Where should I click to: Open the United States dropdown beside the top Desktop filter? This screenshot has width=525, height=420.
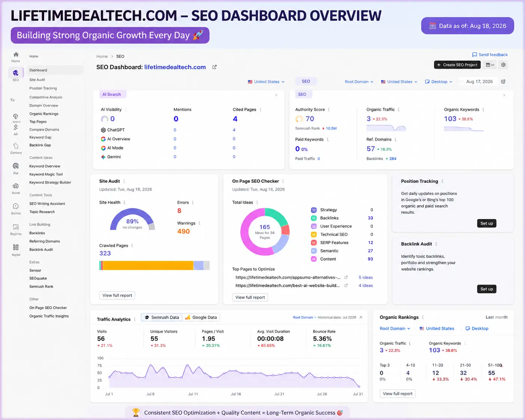(399, 82)
